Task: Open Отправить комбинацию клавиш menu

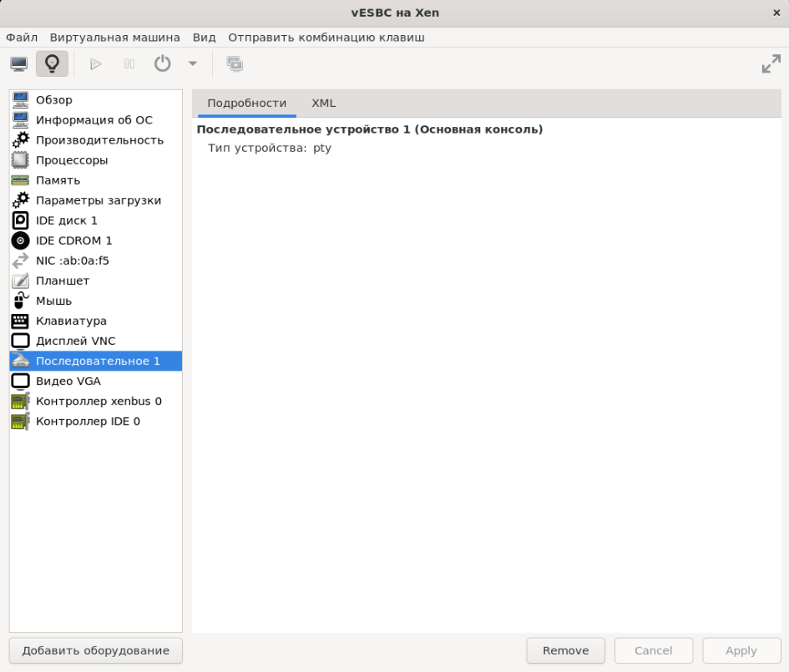Action: click(x=326, y=38)
